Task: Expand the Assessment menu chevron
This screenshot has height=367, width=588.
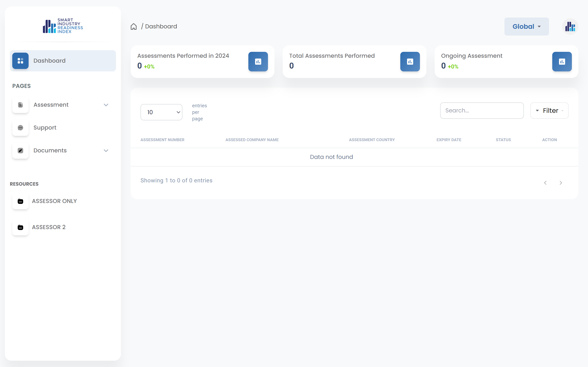Action: (106, 105)
